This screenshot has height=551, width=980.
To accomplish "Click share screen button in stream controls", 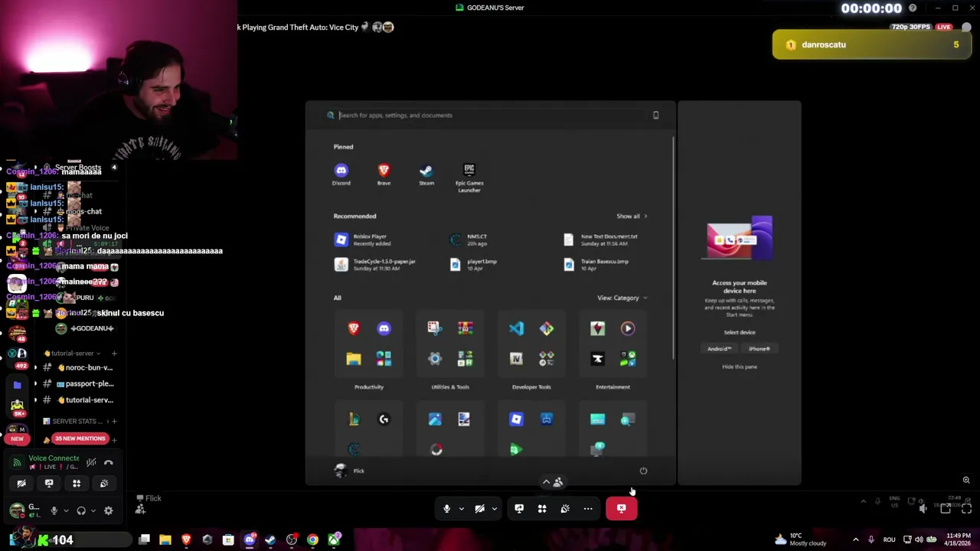I will 519,508.
